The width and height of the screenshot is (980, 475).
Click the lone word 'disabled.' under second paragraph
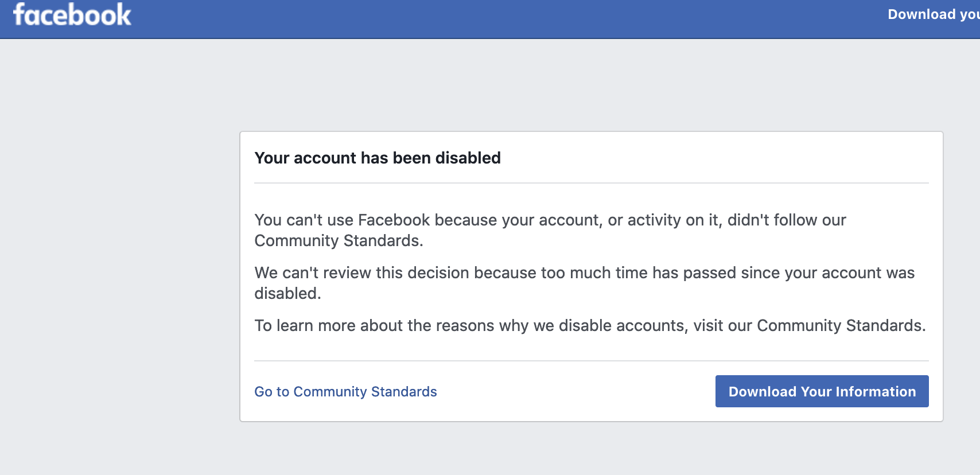tap(287, 293)
